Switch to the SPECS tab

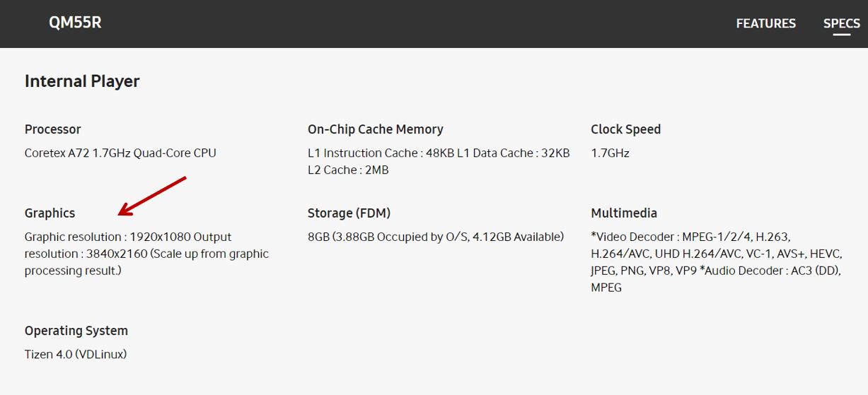click(x=842, y=23)
